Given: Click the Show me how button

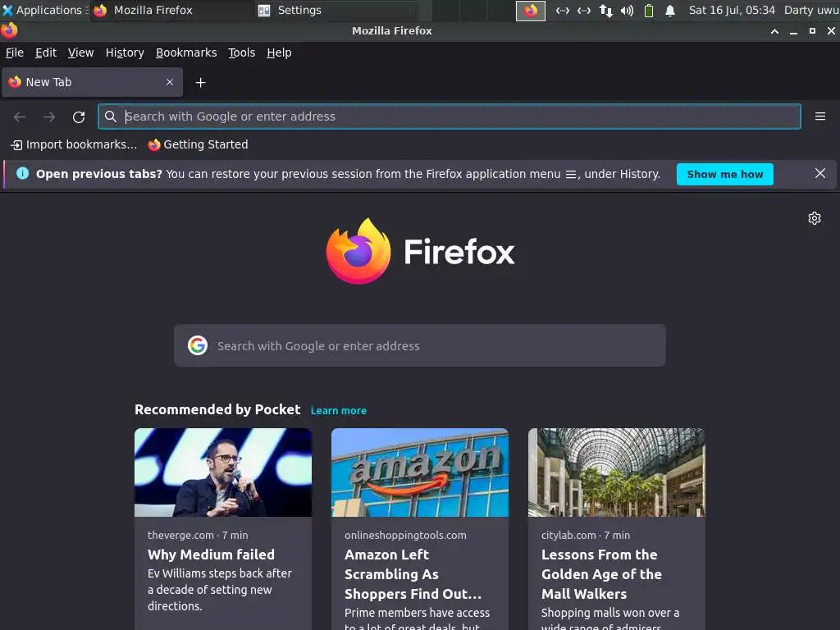Looking at the screenshot, I should tap(725, 174).
